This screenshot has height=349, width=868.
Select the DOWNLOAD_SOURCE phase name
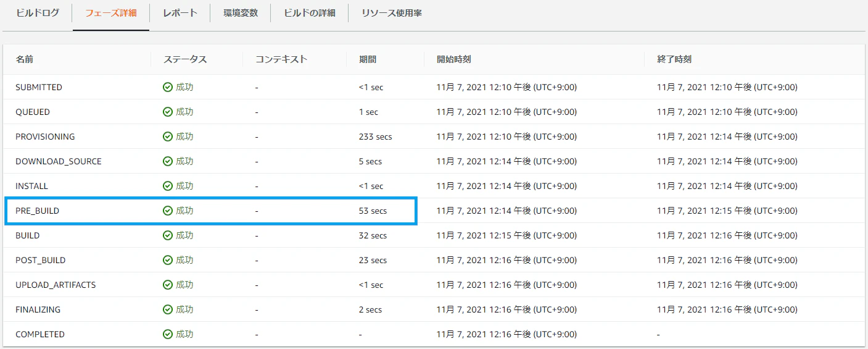(59, 161)
